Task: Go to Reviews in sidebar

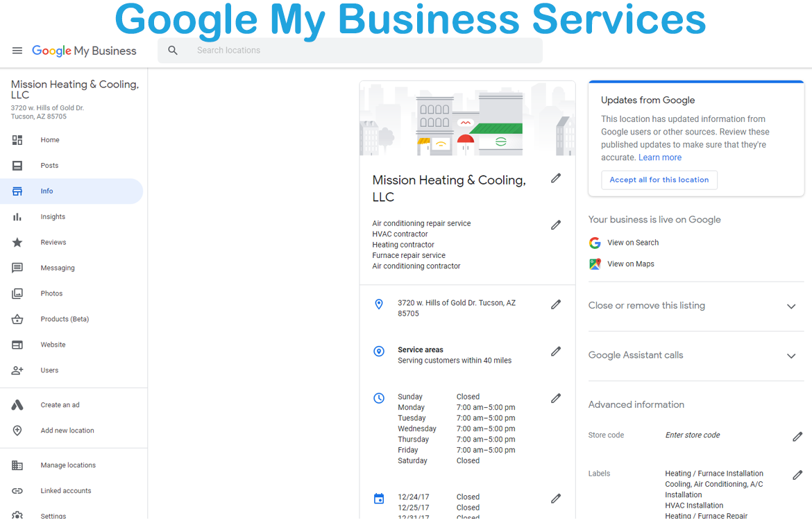Action: pyautogui.click(x=53, y=243)
